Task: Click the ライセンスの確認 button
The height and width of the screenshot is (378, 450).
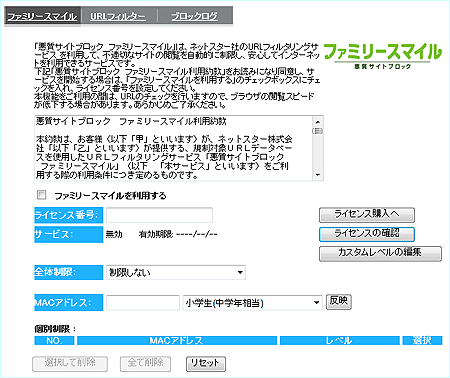Action: pyautogui.click(x=367, y=234)
